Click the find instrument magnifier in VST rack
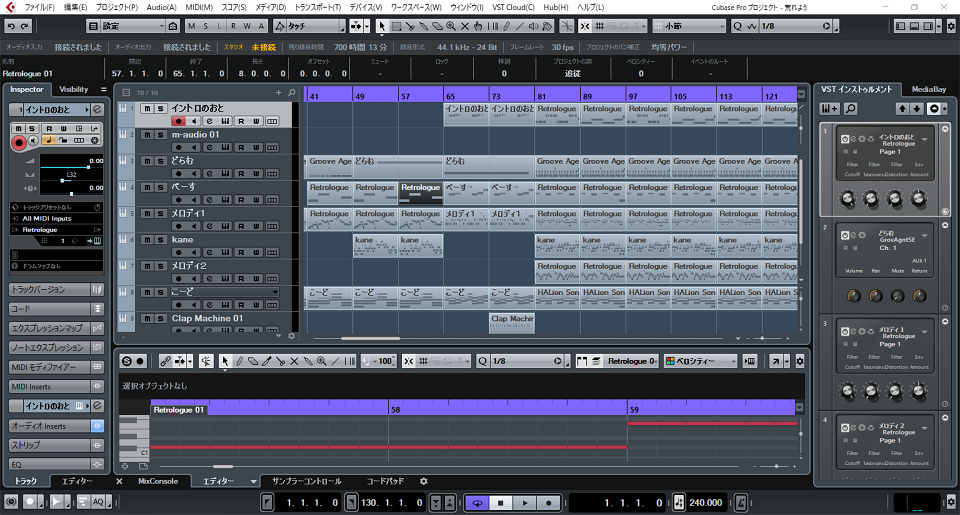The width and height of the screenshot is (960, 515). tap(851, 108)
